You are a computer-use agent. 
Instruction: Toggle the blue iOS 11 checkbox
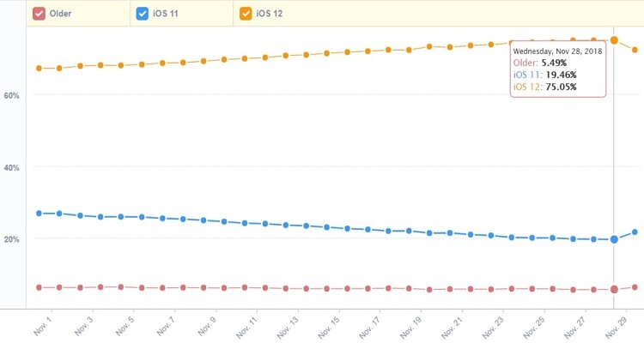tap(143, 14)
